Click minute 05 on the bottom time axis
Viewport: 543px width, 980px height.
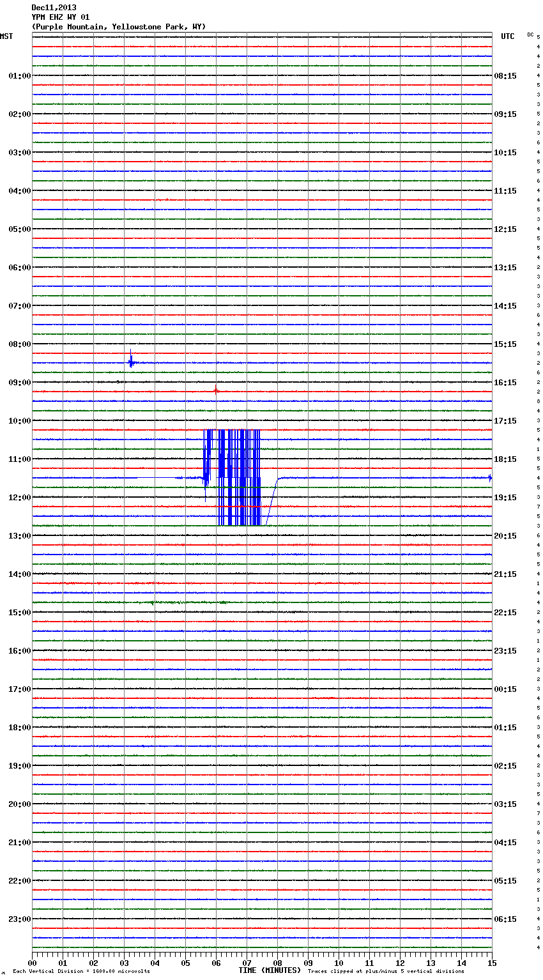coord(185,963)
